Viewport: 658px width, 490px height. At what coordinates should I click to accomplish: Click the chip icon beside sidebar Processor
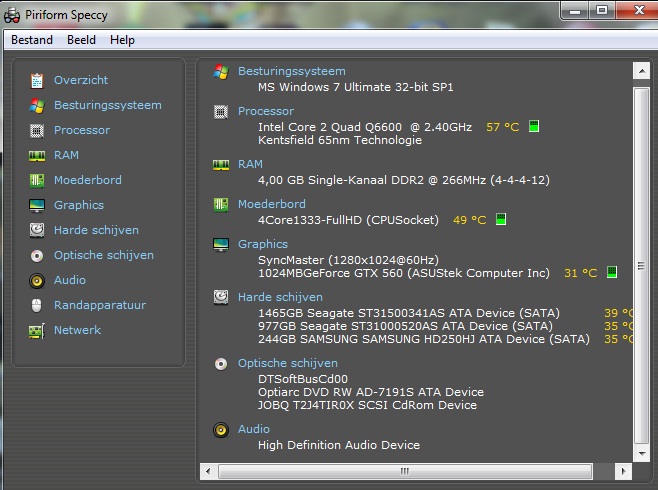coord(37,131)
